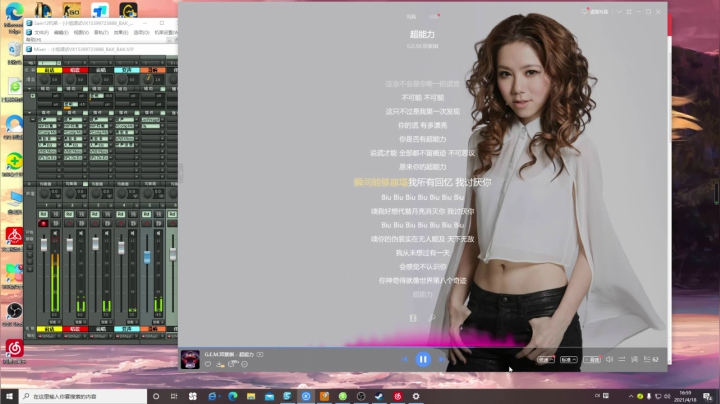Click gain knob on orange fifth channel

pos(147,79)
